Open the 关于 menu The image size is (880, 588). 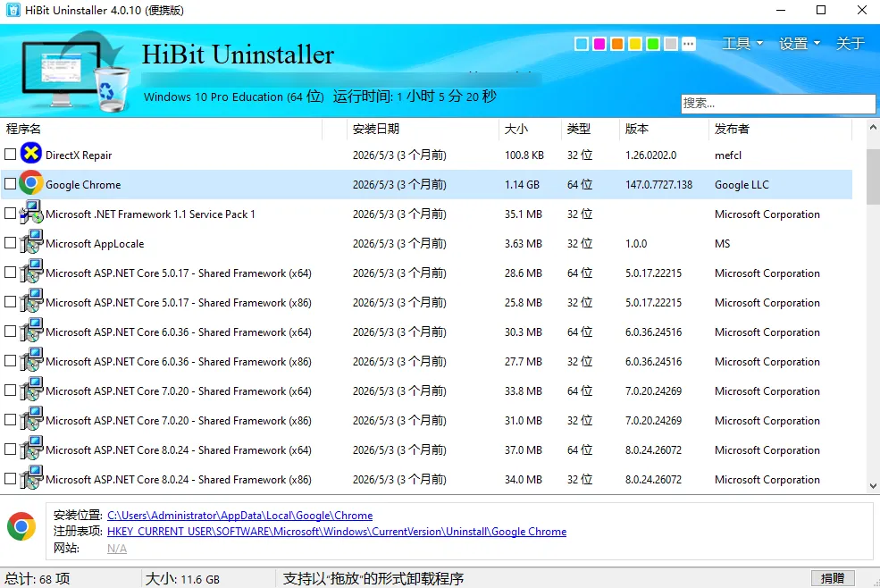pyautogui.click(x=850, y=43)
